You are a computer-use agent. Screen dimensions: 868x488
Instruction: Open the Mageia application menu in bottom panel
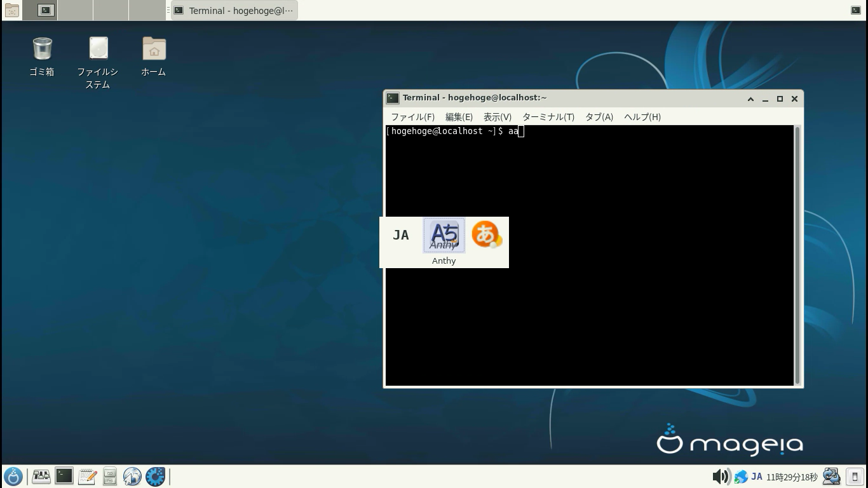click(13, 477)
